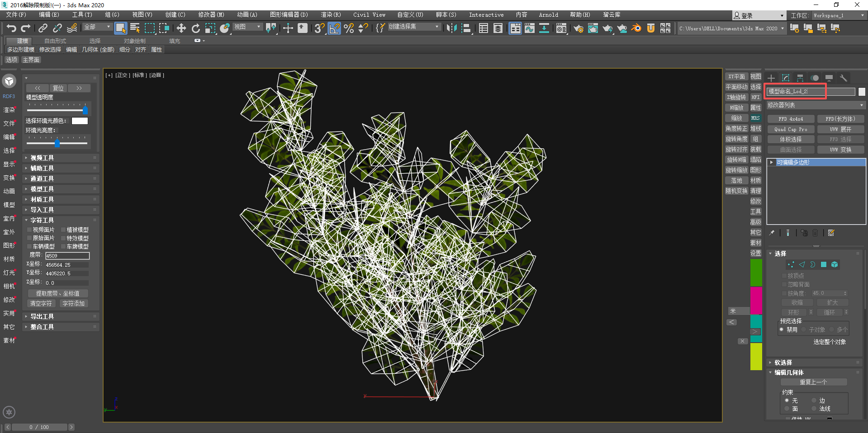Select Polygon sub-object level icon
This screenshot has height=433, width=868.
coord(824,265)
